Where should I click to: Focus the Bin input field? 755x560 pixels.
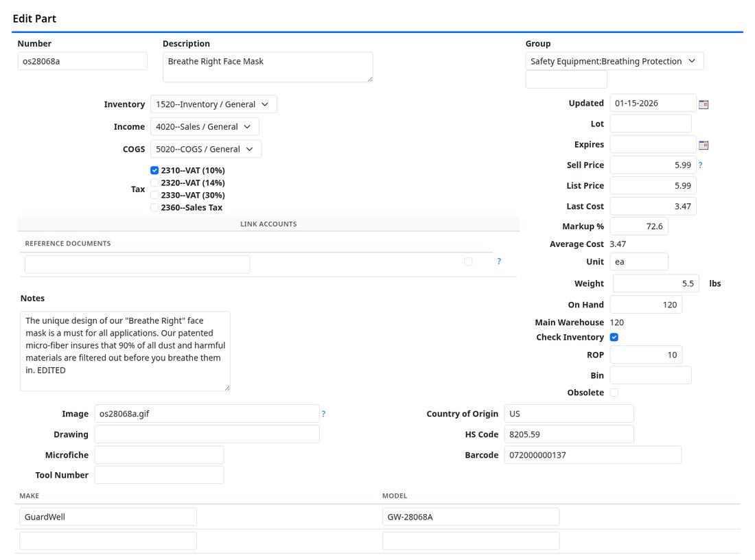pos(651,375)
